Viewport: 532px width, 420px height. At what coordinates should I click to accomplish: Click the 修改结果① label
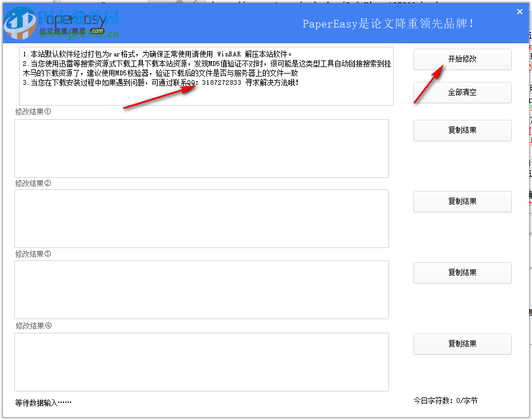click(x=28, y=111)
